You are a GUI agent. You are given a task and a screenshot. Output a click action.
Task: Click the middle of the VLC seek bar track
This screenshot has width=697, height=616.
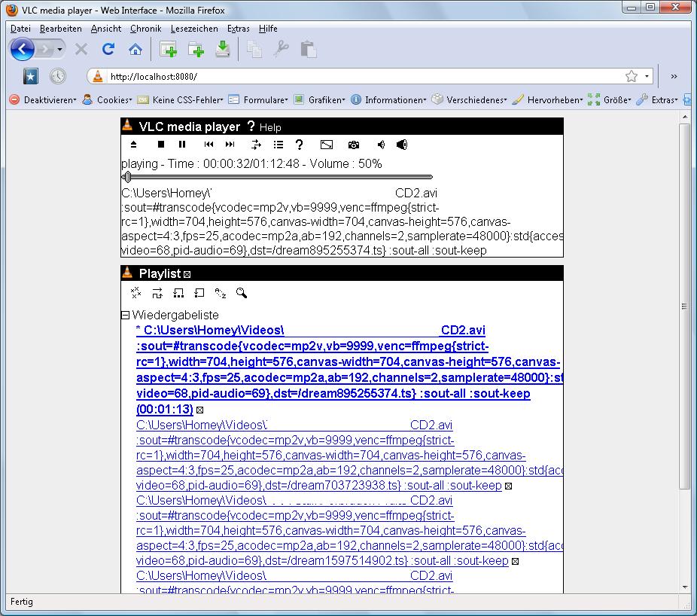point(277,177)
